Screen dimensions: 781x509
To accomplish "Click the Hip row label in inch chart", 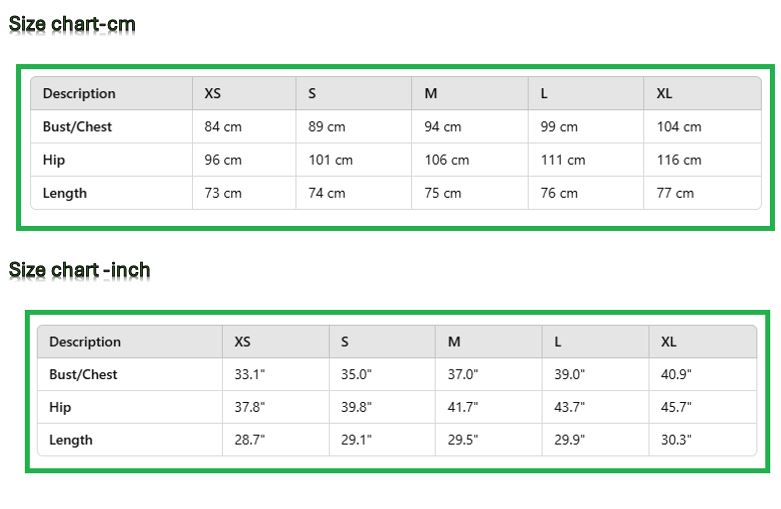I will coord(60,407).
